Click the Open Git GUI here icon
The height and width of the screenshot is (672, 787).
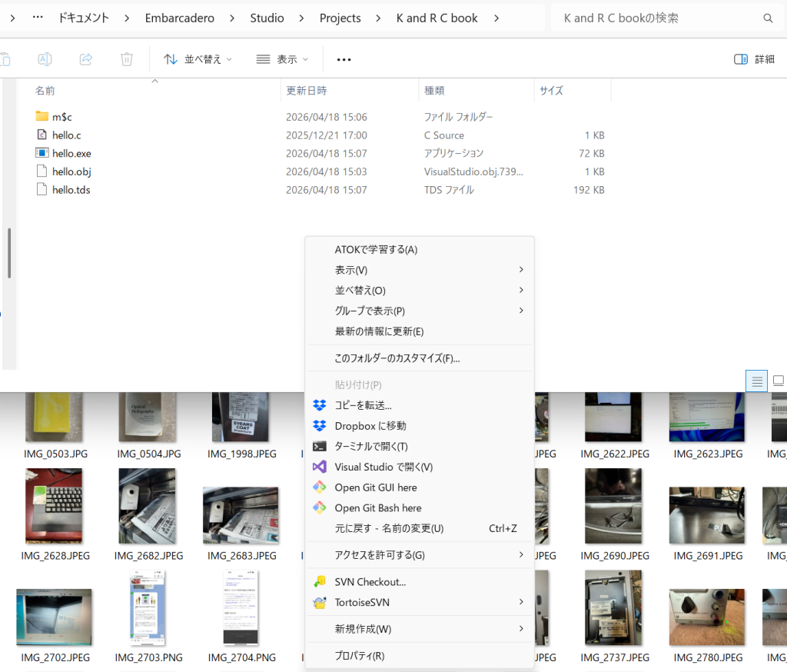click(x=320, y=487)
